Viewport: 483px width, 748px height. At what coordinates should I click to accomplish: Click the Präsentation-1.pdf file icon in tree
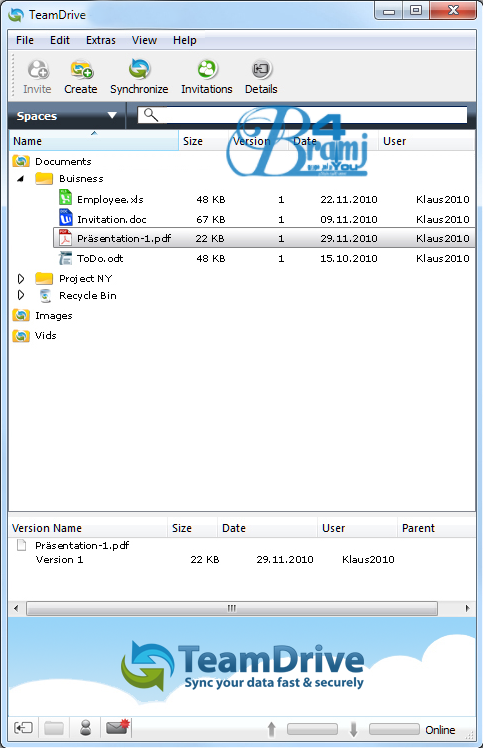pos(65,238)
